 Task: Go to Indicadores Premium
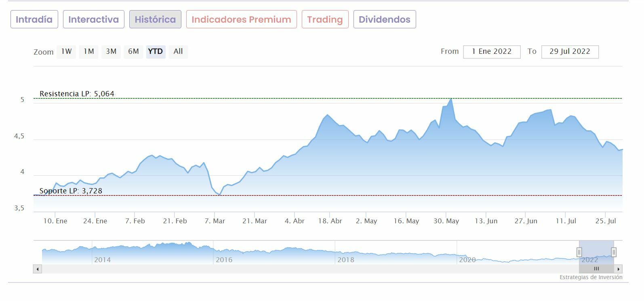(x=241, y=19)
